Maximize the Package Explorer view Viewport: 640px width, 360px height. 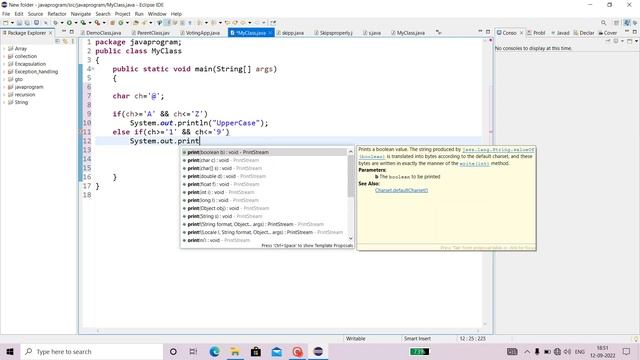pyautogui.click(x=72, y=32)
